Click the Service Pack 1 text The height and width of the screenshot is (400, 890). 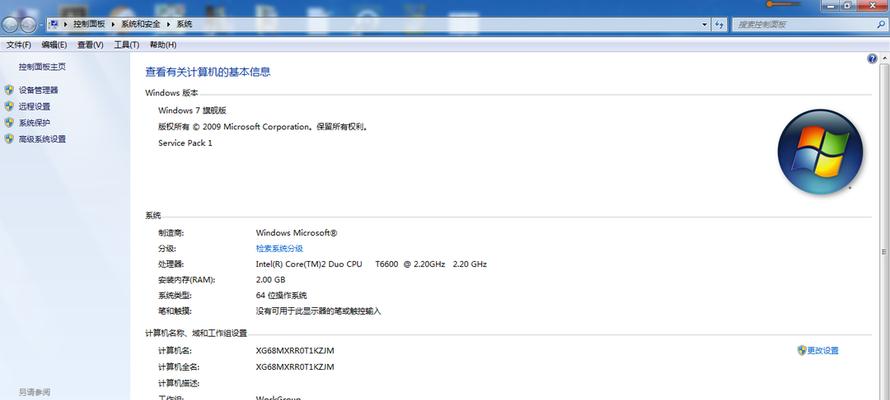[x=185, y=143]
